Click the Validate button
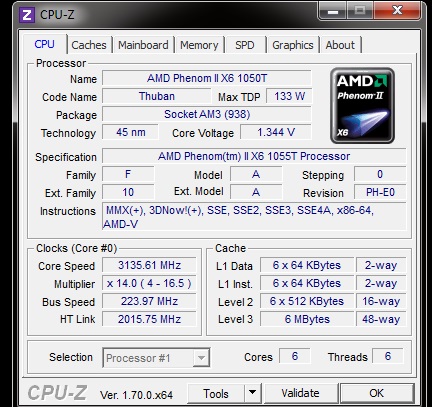This screenshot has height=407, width=432. pos(300,393)
